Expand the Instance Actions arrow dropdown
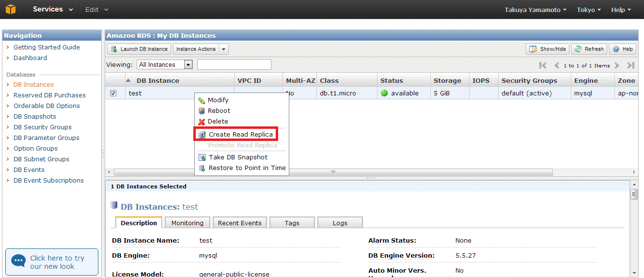This screenshot has width=644, height=278. point(223,49)
